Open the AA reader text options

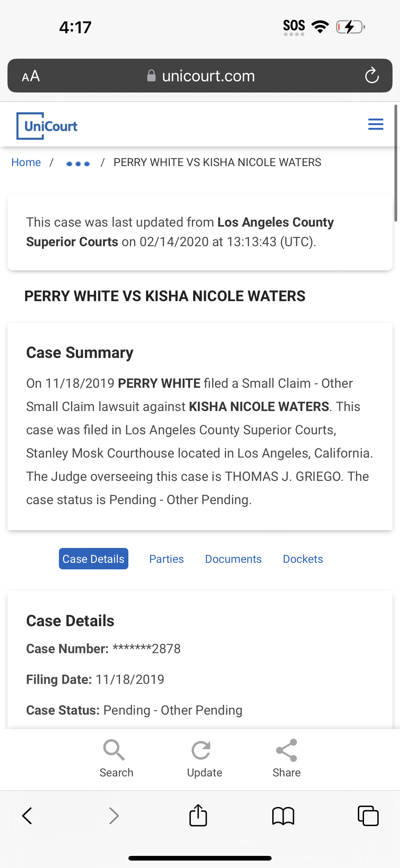(x=31, y=76)
